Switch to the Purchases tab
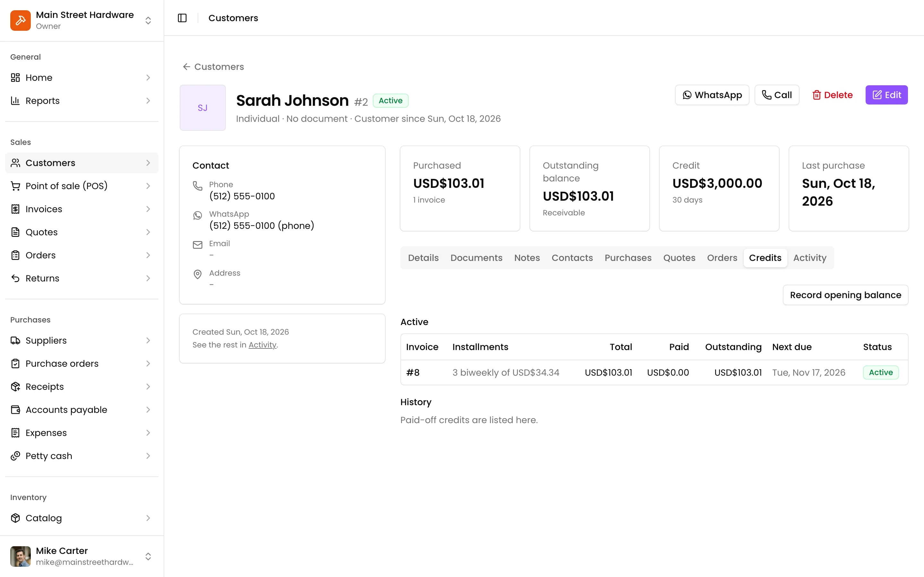Viewport: 924px width, 577px height. point(628,258)
